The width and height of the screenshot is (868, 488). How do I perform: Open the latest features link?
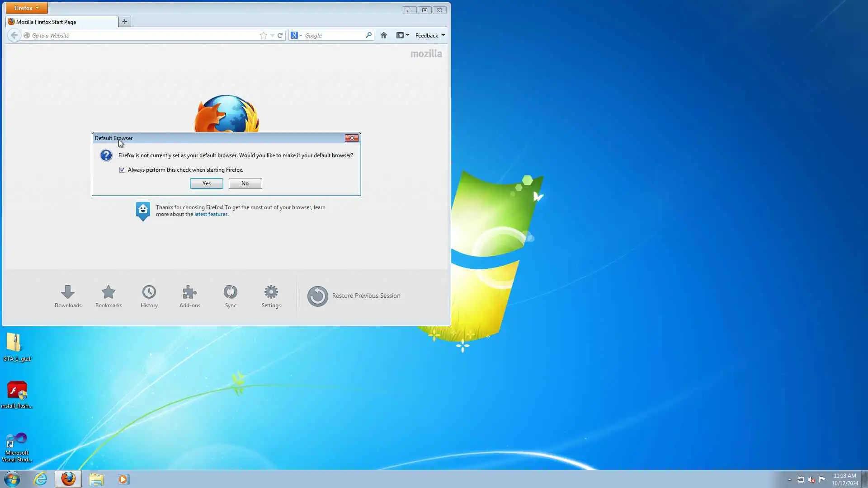pyautogui.click(x=211, y=214)
